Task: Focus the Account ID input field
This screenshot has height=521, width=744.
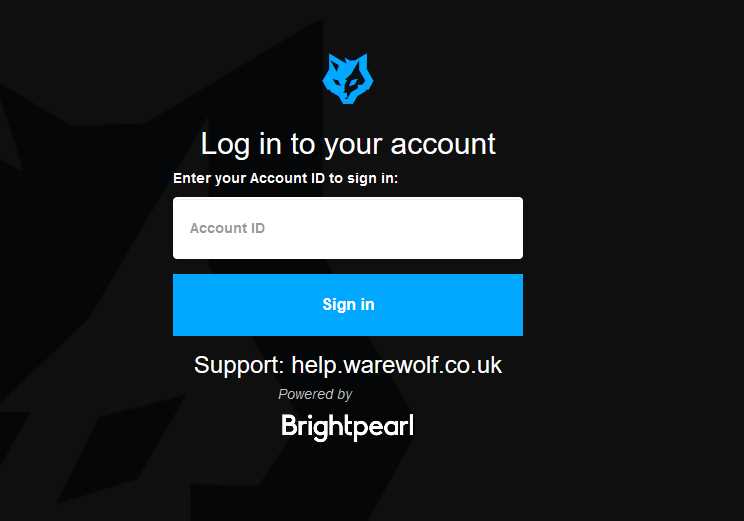Action: pos(348,228)
